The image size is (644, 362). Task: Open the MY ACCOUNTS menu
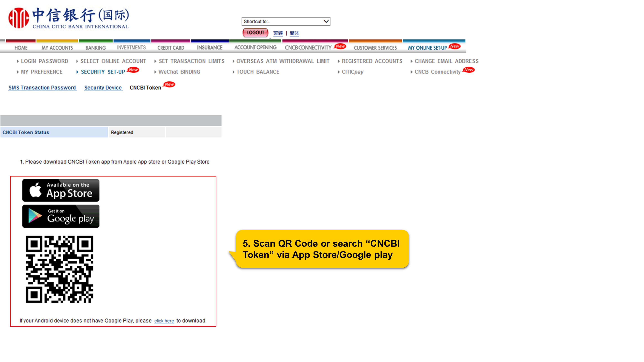57,48
